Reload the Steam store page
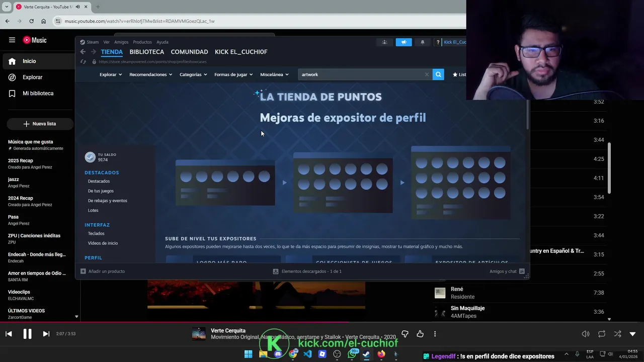 tap(83, 61)
